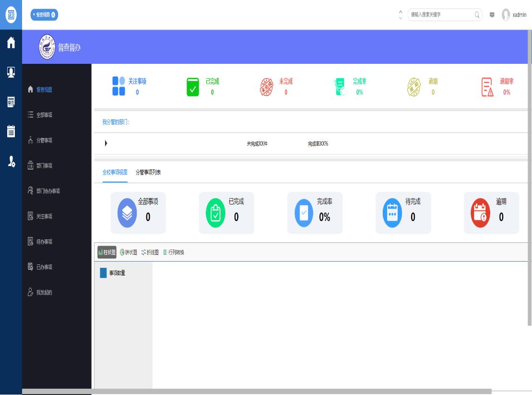Click the search keyword input field
532x395 pixels.
click(439, 15)
